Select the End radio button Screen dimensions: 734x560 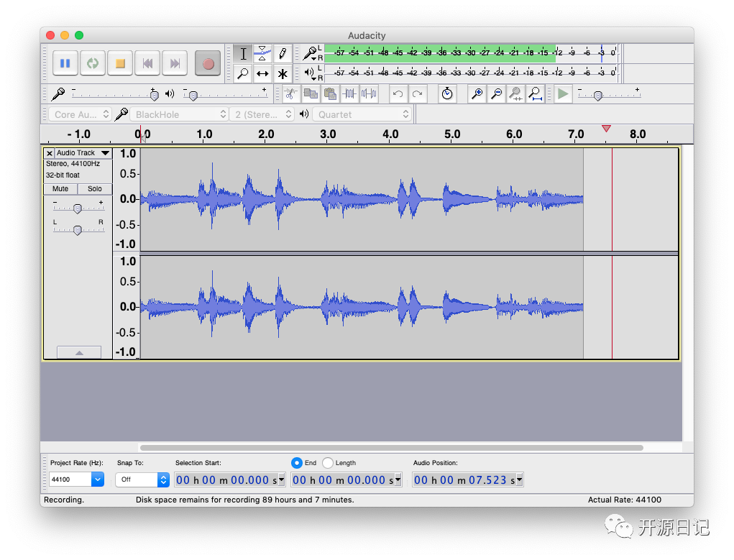(x=296, y=463)
